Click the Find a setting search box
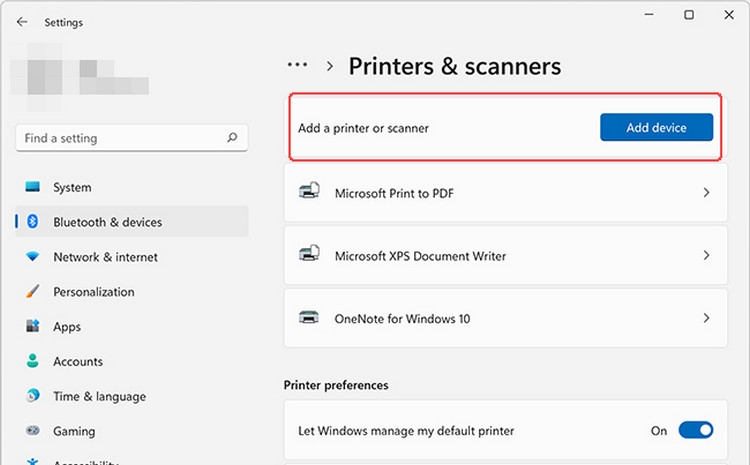Viewport: 750px width, 465px height. pos(132,138)
